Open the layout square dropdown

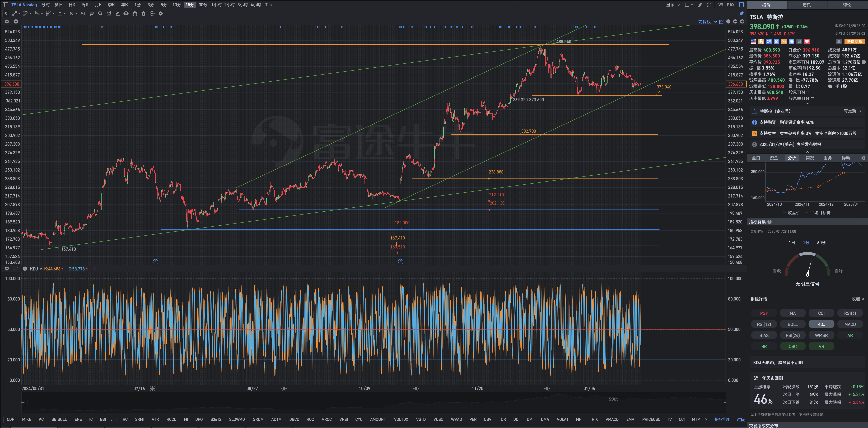(689, 5)
